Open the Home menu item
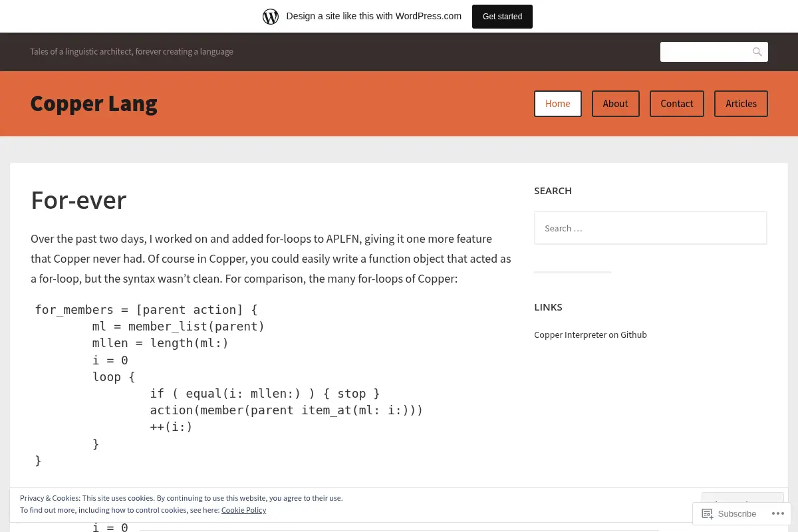This screenshot has width=798, height=532. 558,104
